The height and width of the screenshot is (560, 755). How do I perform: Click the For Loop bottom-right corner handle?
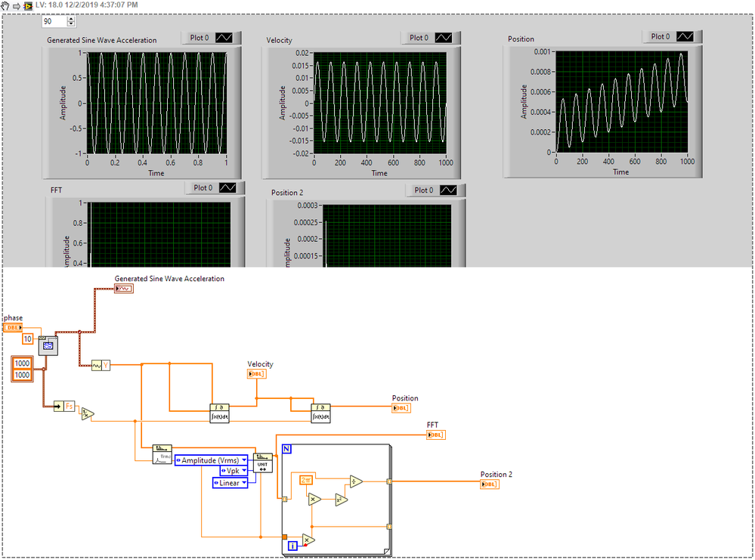387,552
